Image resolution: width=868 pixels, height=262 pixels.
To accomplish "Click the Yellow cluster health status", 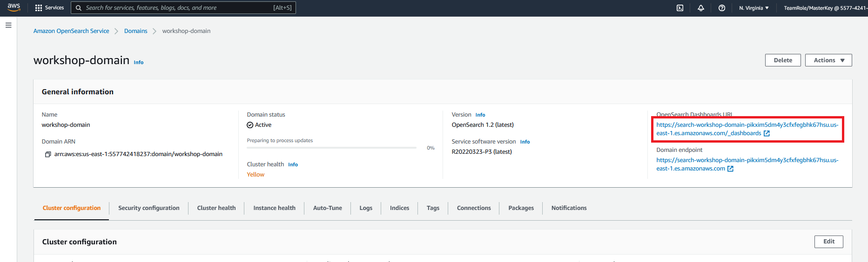I will (256, 175).
